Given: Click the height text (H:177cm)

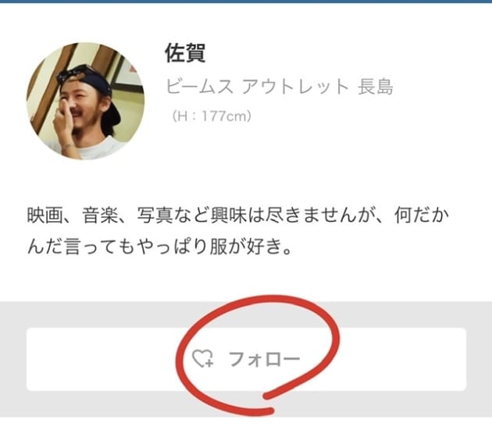Looking at the screenshot, I should (x=212, y=116).
